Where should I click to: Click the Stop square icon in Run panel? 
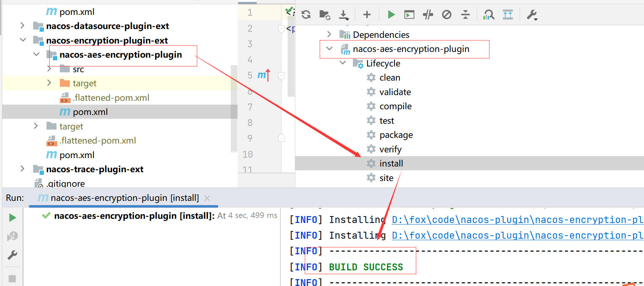click(x=13, y=279)
